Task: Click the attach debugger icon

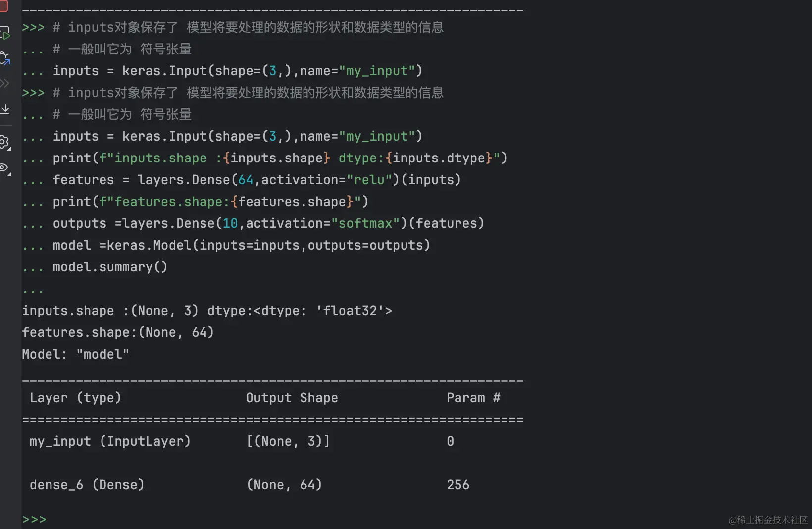Action: [x=5, y=58]
